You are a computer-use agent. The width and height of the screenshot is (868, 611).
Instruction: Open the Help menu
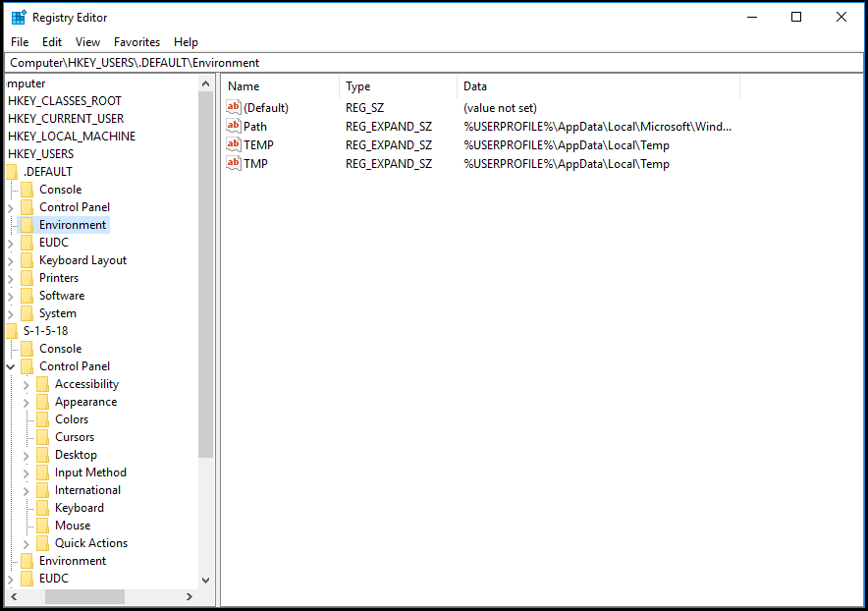click(x=186, y=42)
